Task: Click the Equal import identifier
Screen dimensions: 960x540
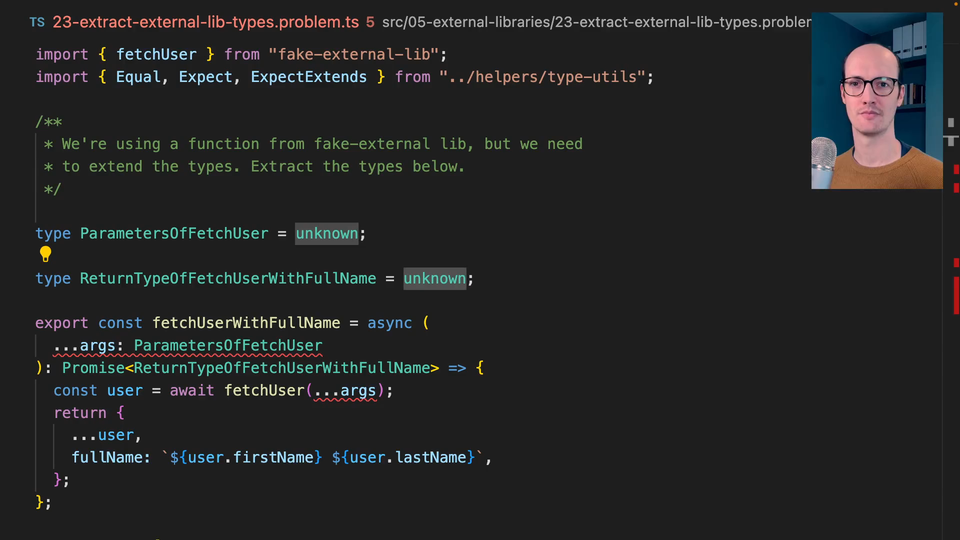Action: coord(138,76)
